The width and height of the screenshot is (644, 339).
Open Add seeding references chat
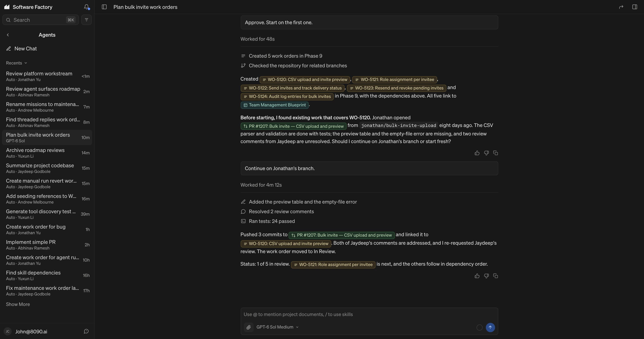coord(47,199)
